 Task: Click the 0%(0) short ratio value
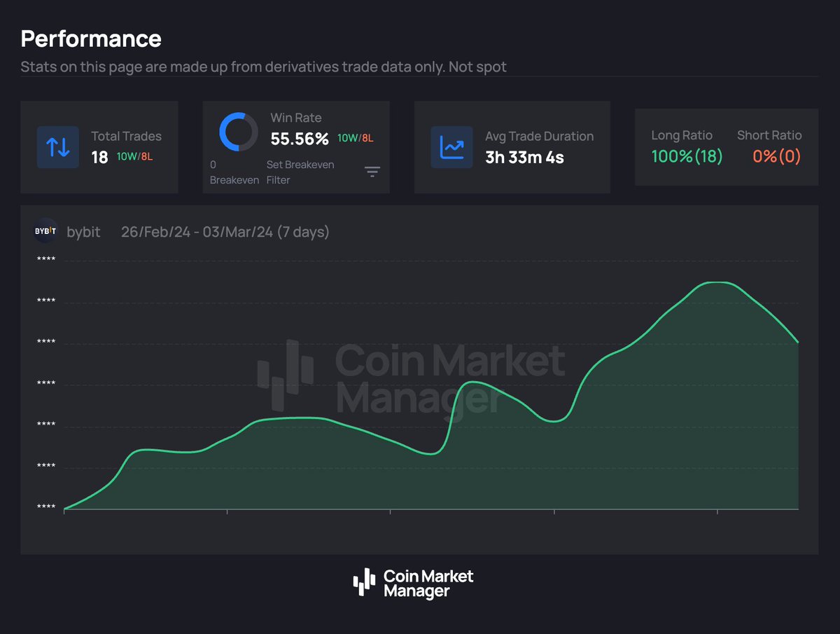(777, 156)
